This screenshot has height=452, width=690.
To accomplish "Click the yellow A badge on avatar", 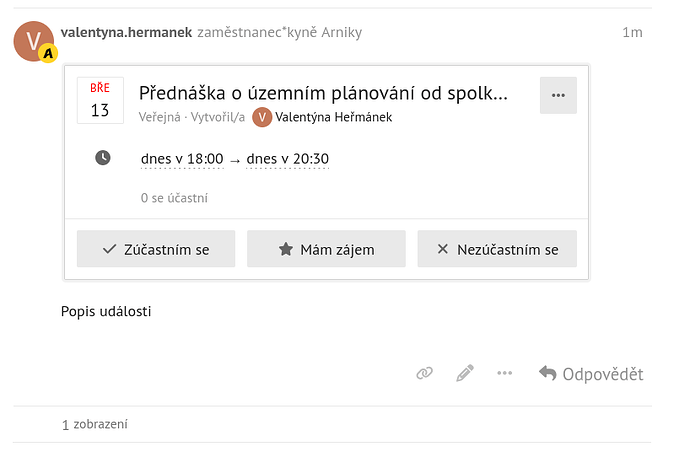I will 46,52.
